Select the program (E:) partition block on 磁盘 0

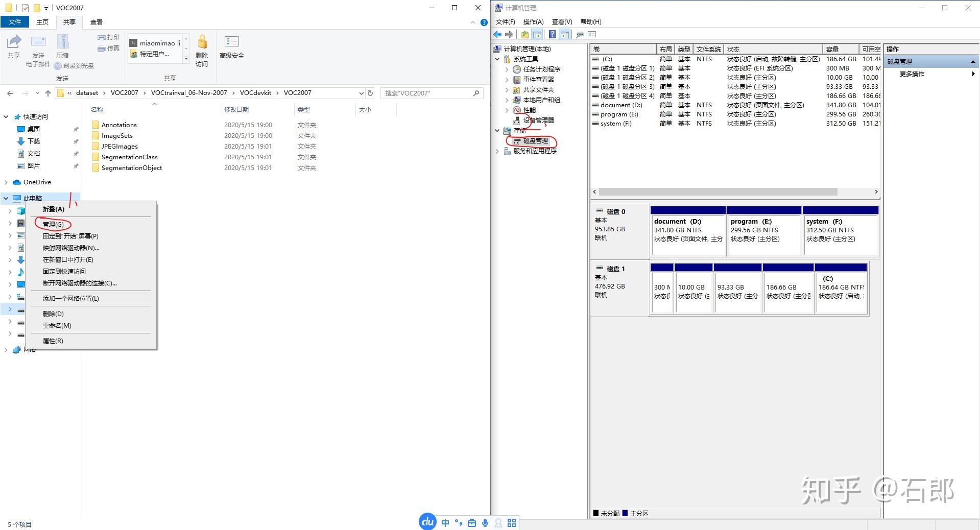coord(764,231)
